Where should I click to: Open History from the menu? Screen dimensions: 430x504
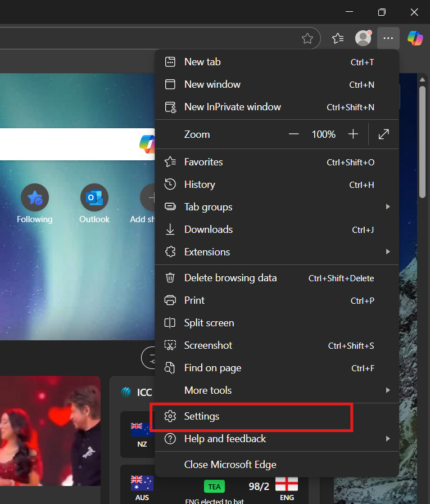point(277,184)
